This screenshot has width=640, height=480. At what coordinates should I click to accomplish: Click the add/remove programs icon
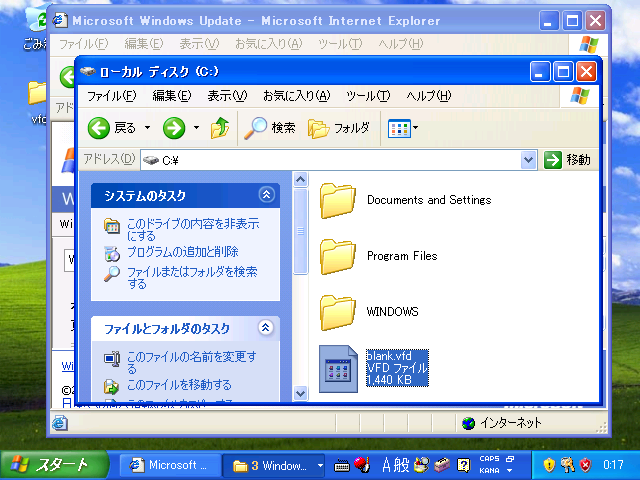tap(111, 253)
